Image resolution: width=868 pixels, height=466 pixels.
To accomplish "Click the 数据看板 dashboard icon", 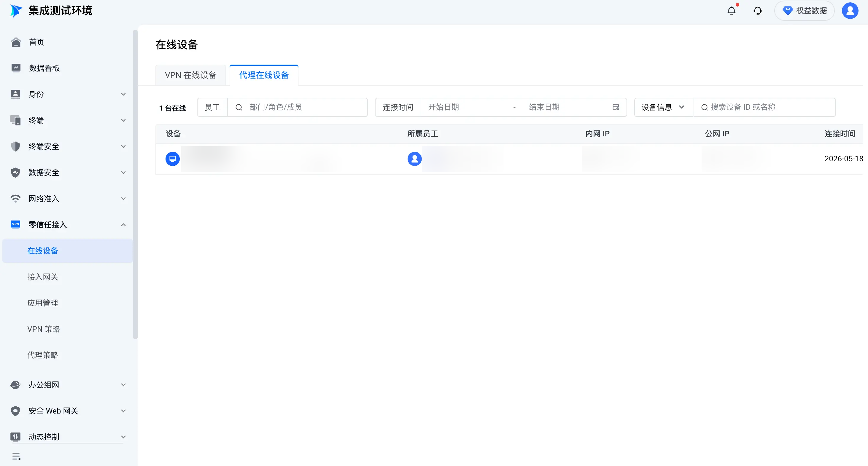I will click(x=15, y=68).
